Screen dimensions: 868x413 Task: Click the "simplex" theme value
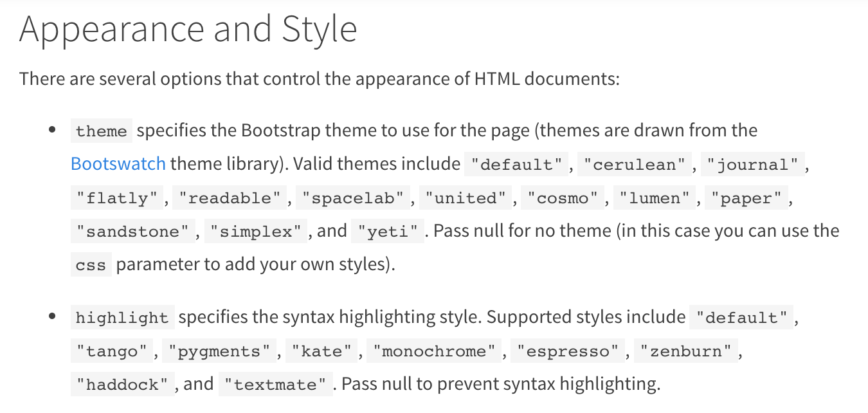pyautogui.click(x=256, y=231)
